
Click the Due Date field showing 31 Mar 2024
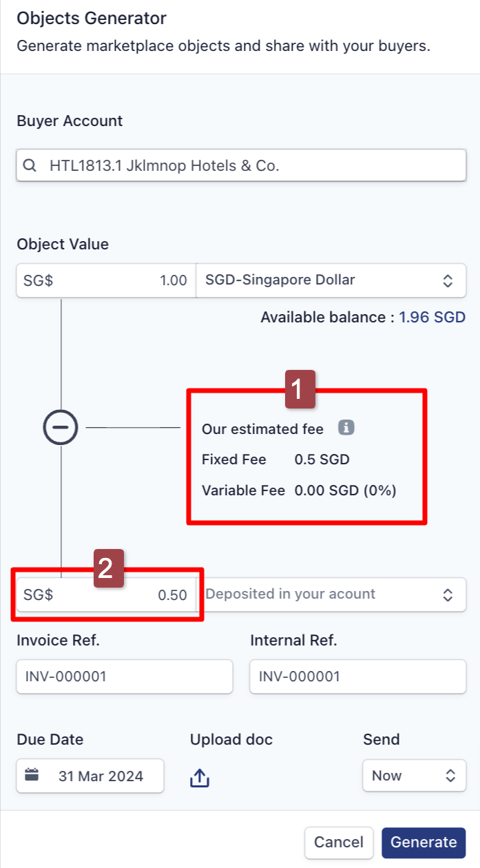coord(90,776)
